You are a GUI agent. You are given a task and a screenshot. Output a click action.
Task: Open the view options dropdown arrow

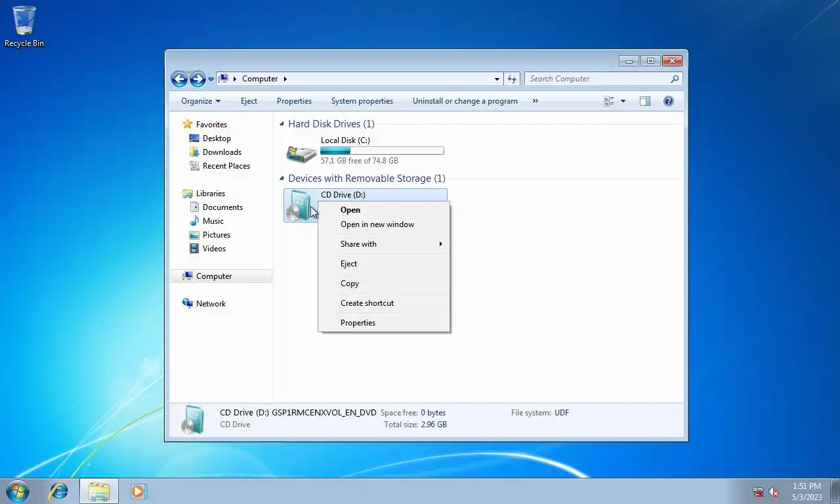pyautogui.click(x=623, y=101)
